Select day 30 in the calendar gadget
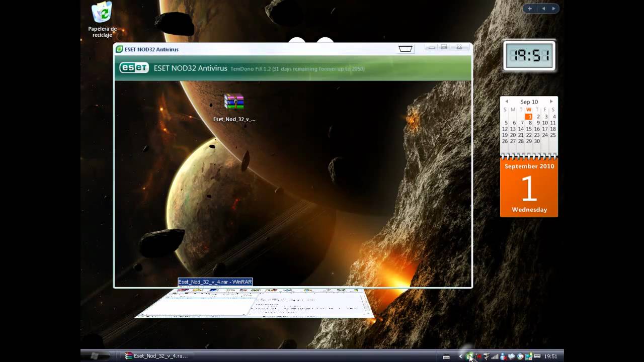Screen dimensions: 644x362 (537, 141)
